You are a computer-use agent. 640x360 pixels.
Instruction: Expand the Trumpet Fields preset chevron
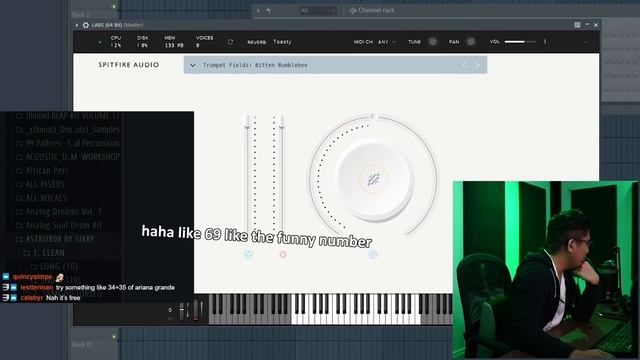click(x=193, y=65)
